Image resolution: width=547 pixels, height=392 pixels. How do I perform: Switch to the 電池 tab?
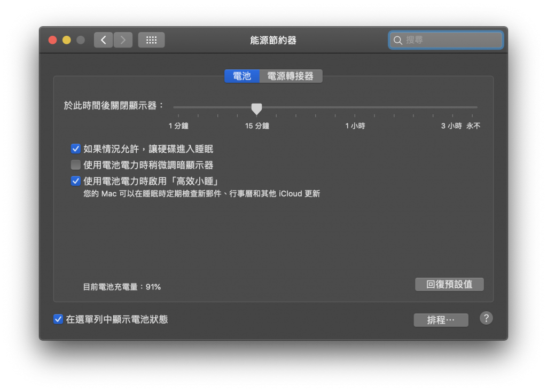(x=242, y=76)
